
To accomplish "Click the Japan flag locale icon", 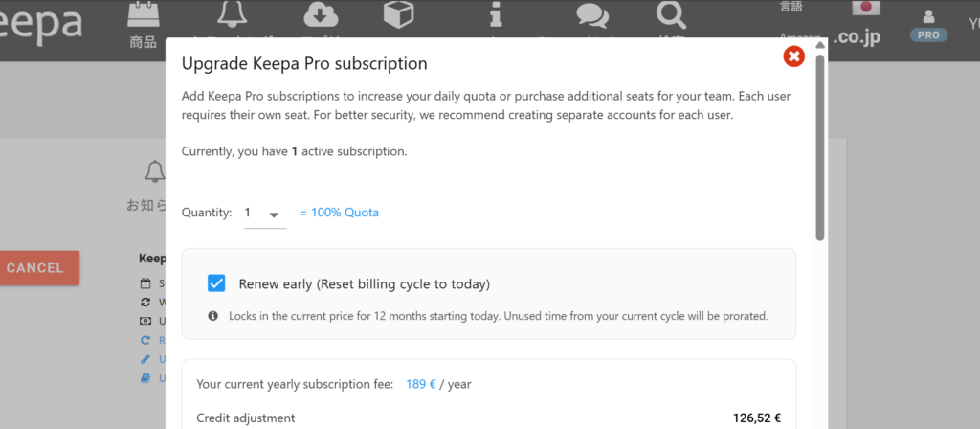I will click(x=867, y=8).
